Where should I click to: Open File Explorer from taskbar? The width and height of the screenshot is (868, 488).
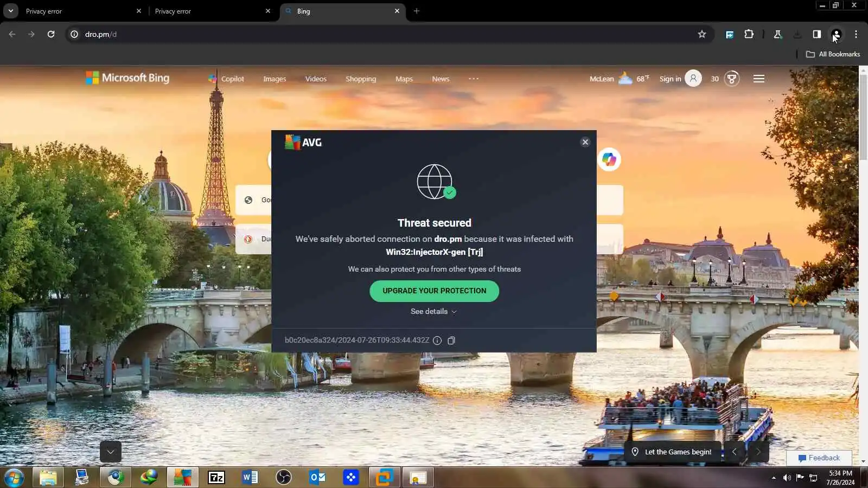[x=48, y=478]
